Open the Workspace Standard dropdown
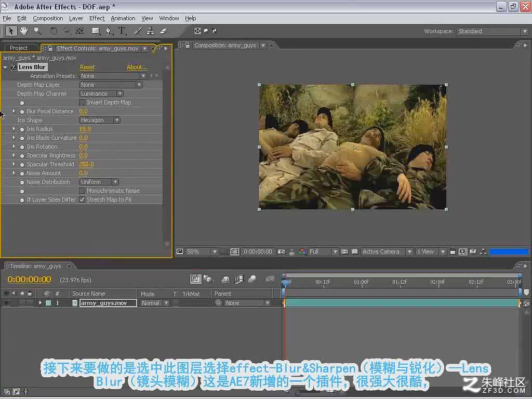Image resolution: width=532 pixels, height=399 pixels. [493, 31]
